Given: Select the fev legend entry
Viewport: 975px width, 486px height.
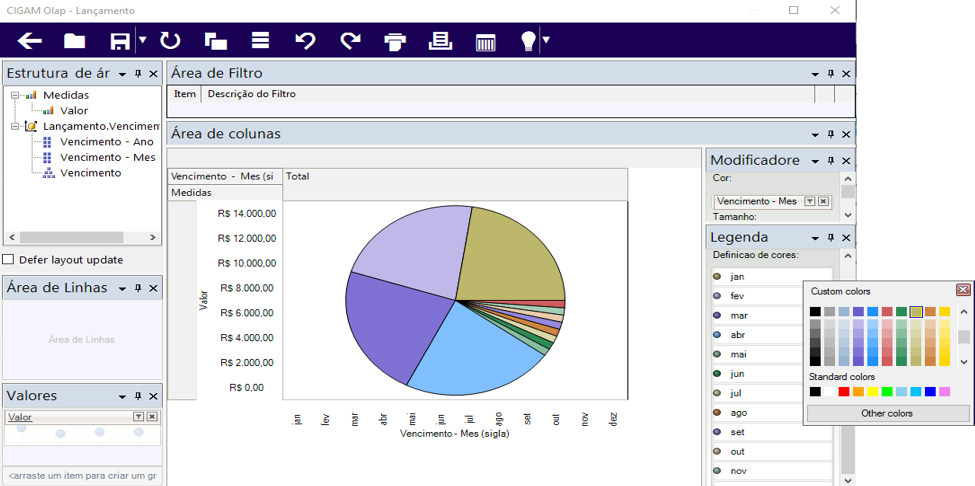Looking at the screenshot, I should 757,296.
